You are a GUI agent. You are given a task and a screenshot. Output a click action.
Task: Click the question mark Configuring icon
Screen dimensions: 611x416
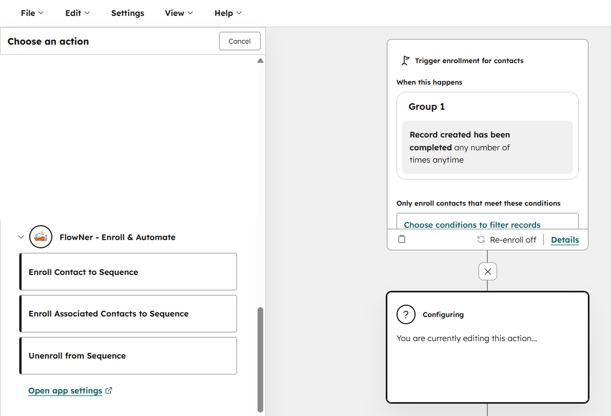(406, 314)
